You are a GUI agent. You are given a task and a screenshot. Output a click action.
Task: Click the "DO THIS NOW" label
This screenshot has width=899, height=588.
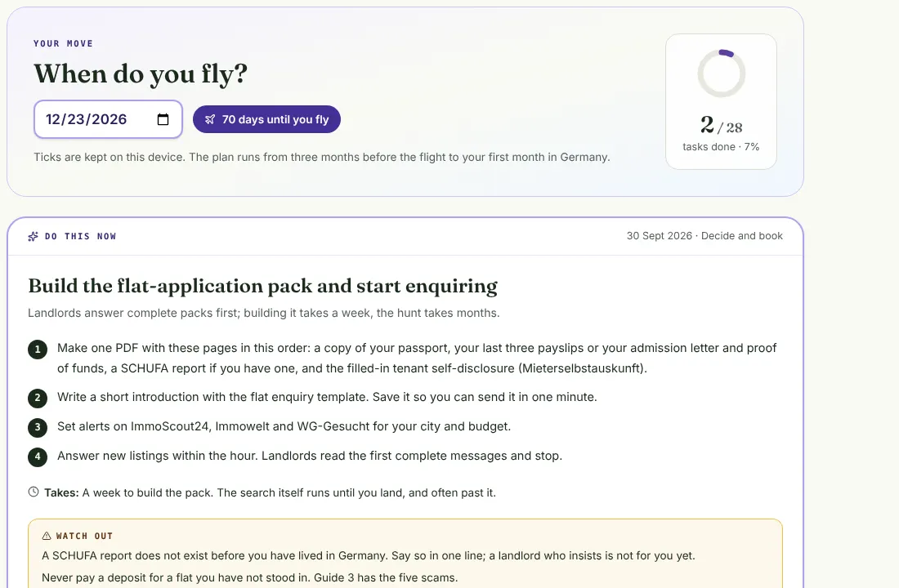click(x=80, y=236)
